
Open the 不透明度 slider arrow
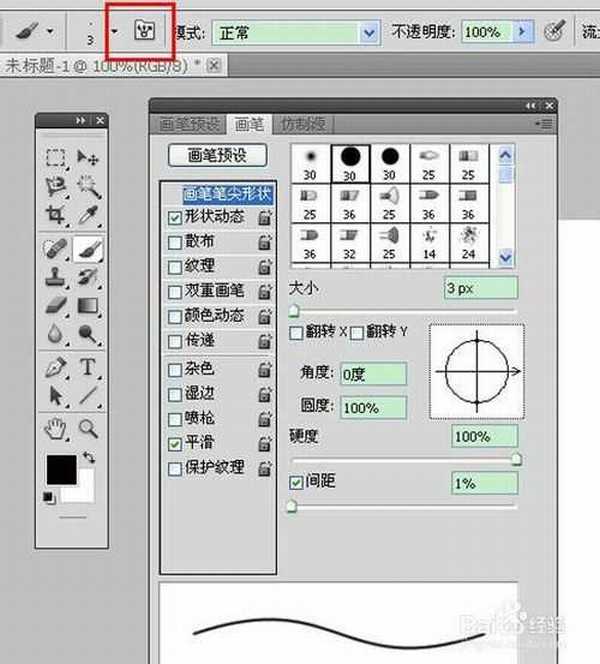coord(522,32)
